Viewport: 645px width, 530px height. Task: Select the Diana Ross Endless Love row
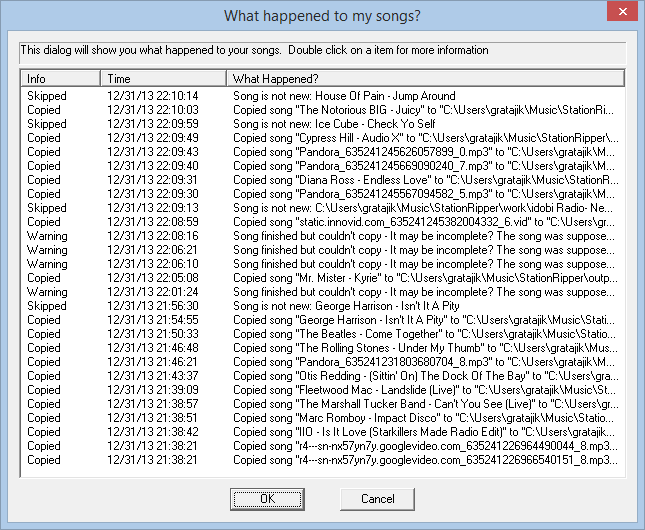323,180
